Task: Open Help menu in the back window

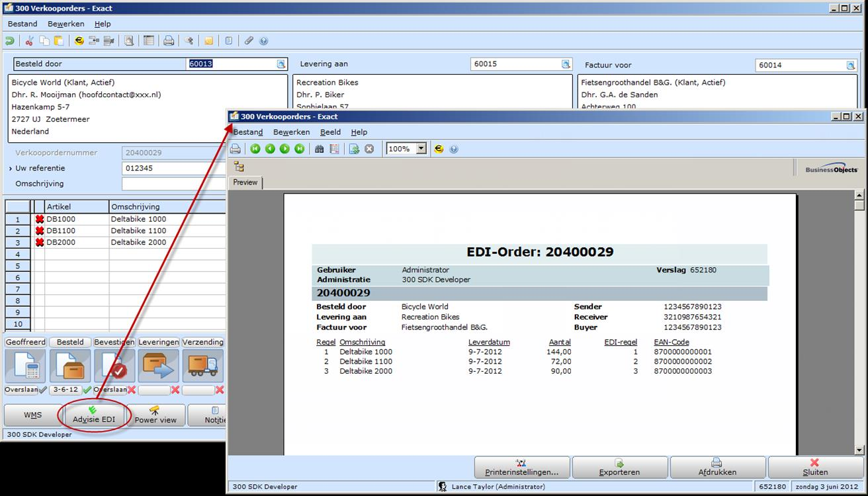Action: (x=103, y=24)
